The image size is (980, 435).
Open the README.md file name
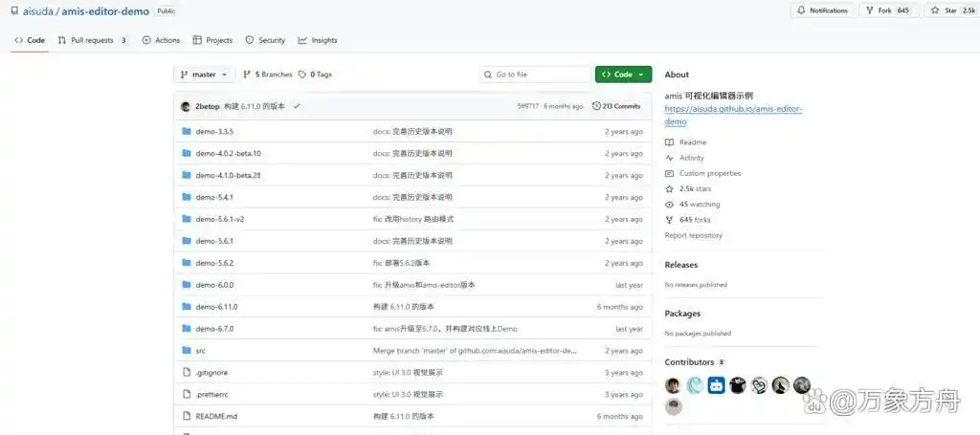[x=216, y=416]
